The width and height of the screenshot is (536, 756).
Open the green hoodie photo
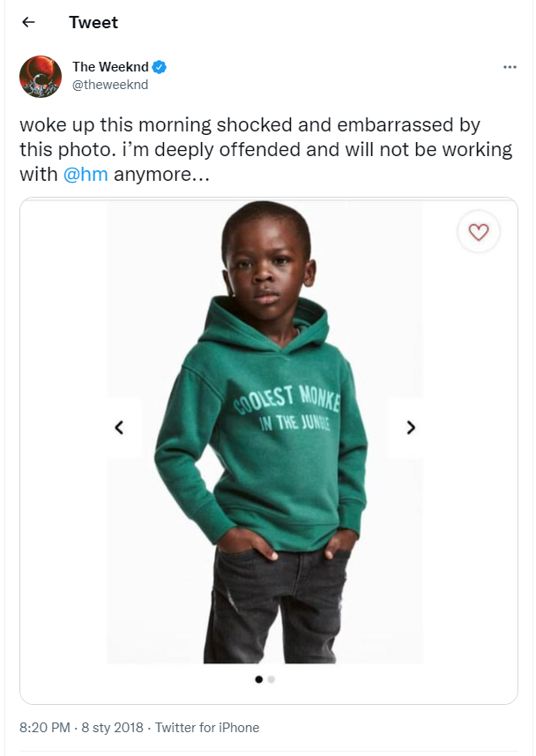click(x=264, y=432)
